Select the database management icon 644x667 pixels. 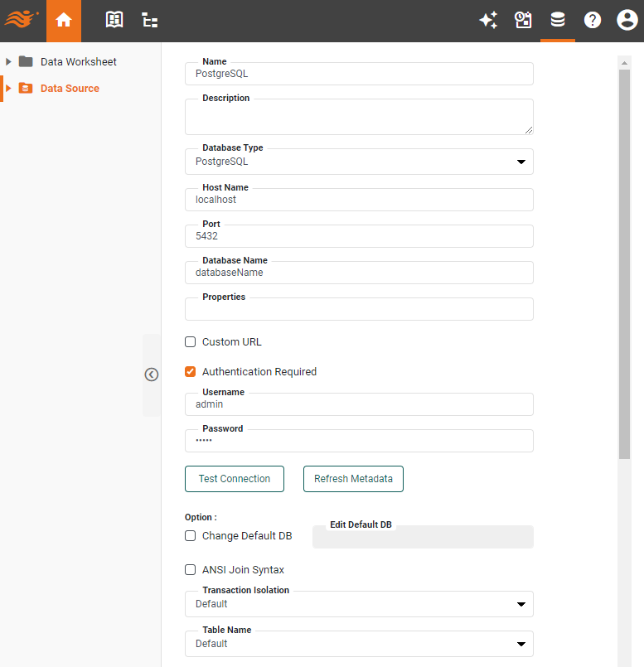[x=557, y=19]
